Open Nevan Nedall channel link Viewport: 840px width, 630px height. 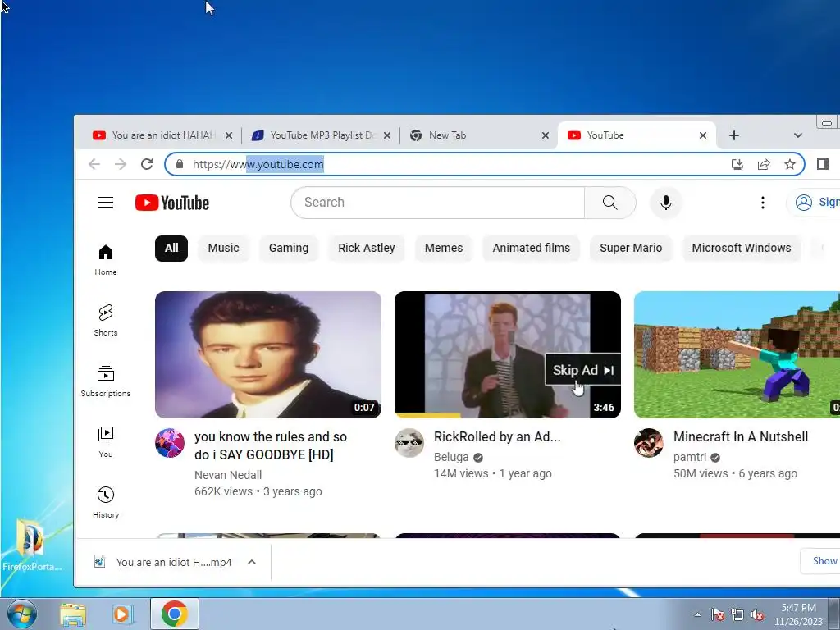click(x=228, y=475)
